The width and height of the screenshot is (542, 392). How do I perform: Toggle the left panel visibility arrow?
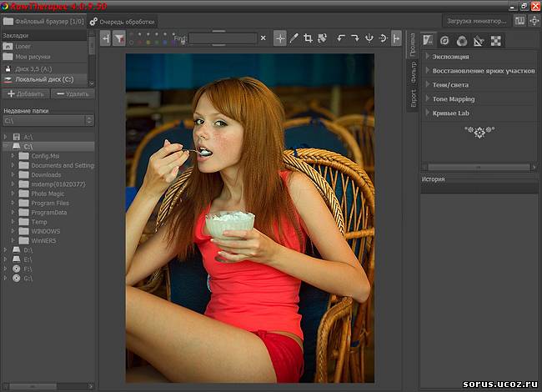point(105,38)
